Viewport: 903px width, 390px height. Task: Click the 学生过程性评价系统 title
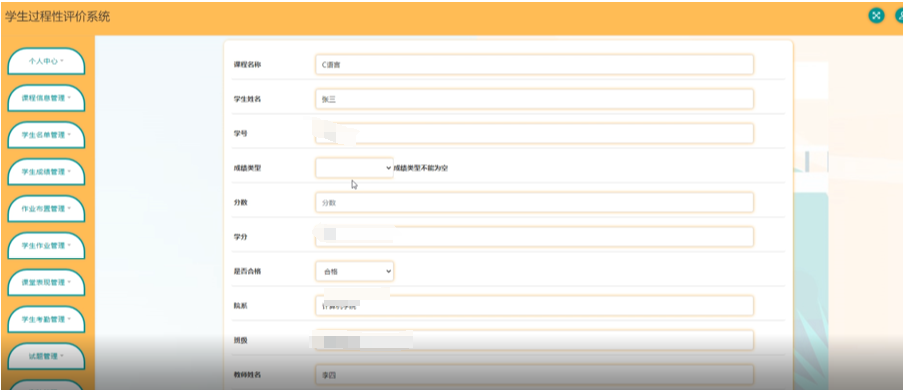coord(57,17)
